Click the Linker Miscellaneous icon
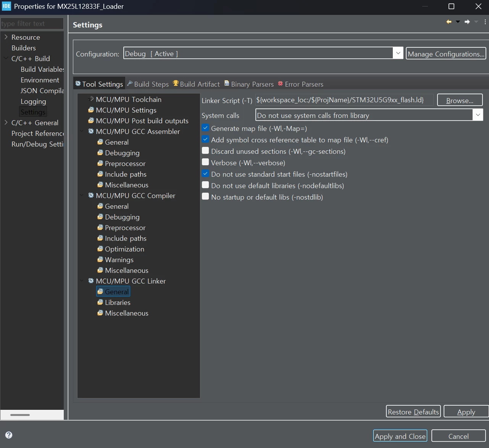489x448 pixels. (100, 313)
